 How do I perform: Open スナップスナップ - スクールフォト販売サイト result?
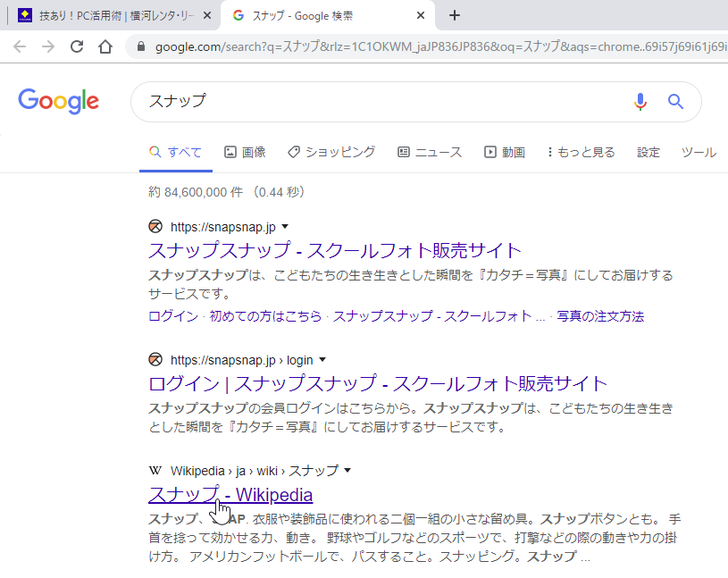pos(335,250)
